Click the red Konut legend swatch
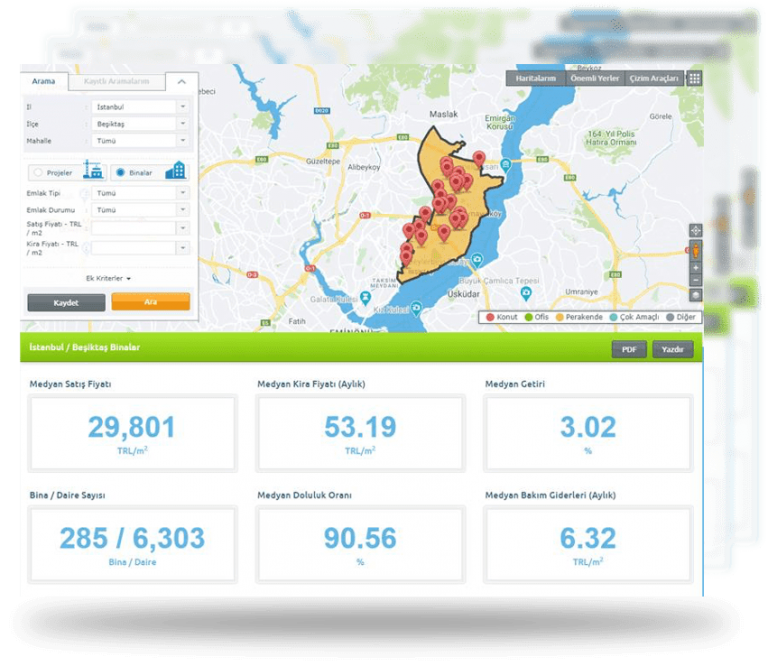768x666 pixels. pyautogui.click(x=490, y=317)
